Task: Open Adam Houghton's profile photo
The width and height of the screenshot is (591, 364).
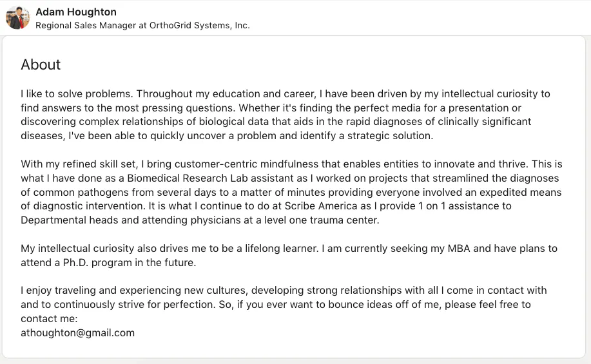Action: (x=17, y=17)
